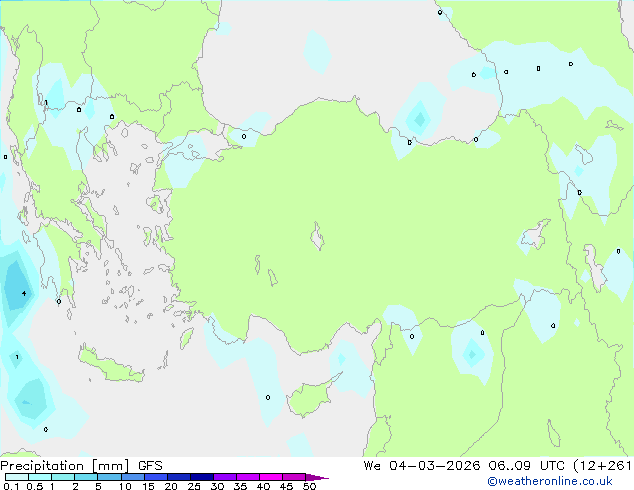Pick the legend swatch between 25 and 30
Image resolution: width=634 pixels, height=490 pixels.
202,477
